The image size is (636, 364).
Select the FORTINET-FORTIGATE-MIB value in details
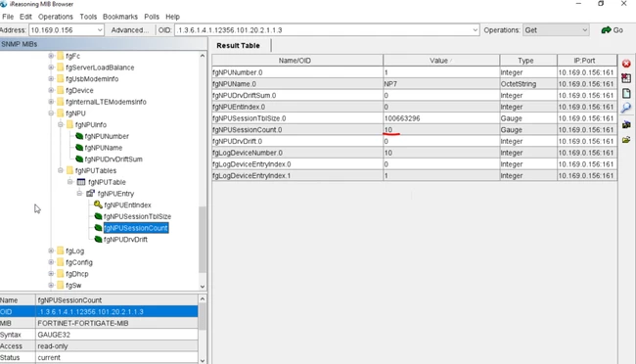116,323
